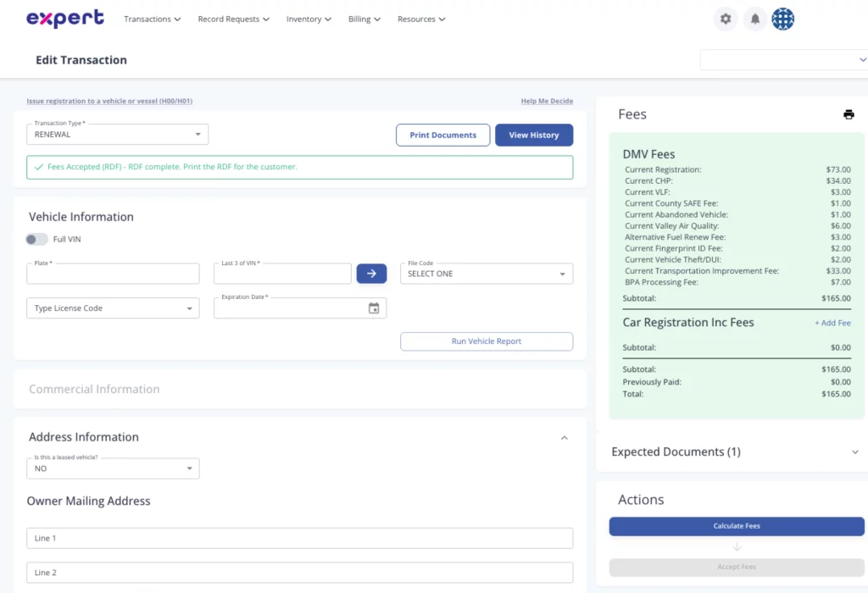
Task: Open the Record Requests menu
Action: 234,19
